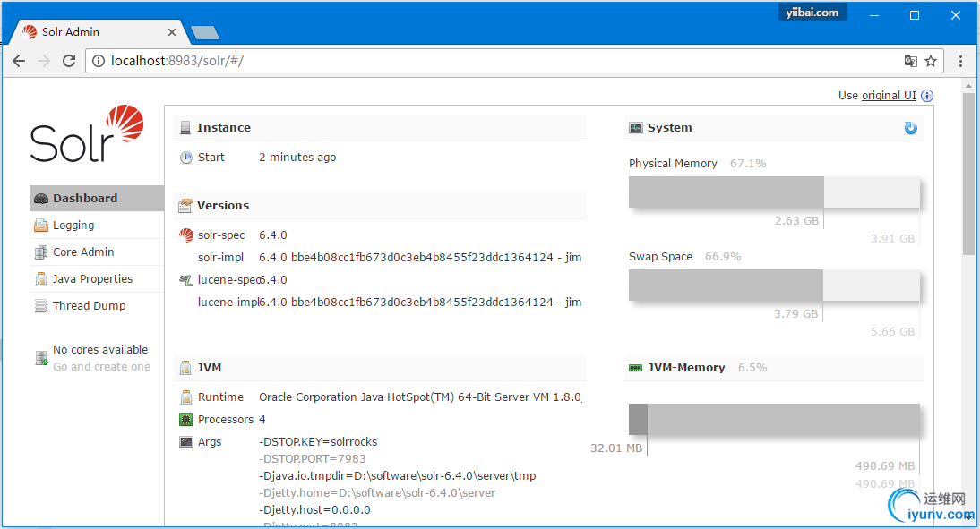
Task: Click the Dashboard gauge icon
Action: [x=41, y=199]
